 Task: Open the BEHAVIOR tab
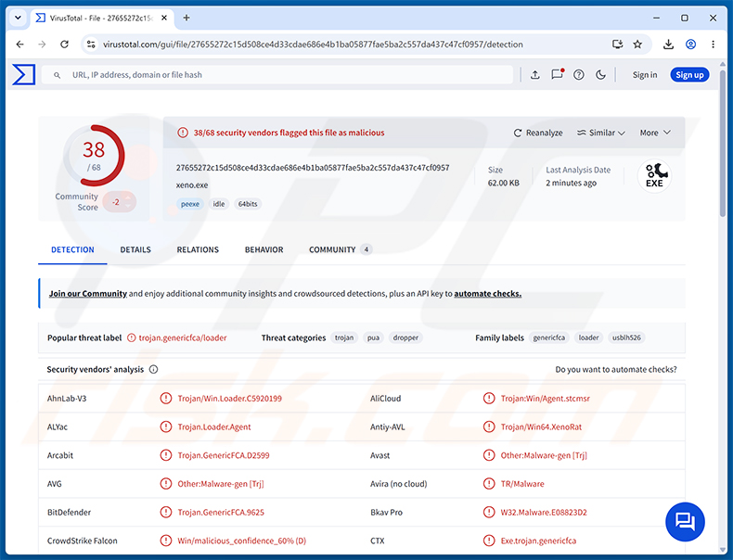click(264, 250)
